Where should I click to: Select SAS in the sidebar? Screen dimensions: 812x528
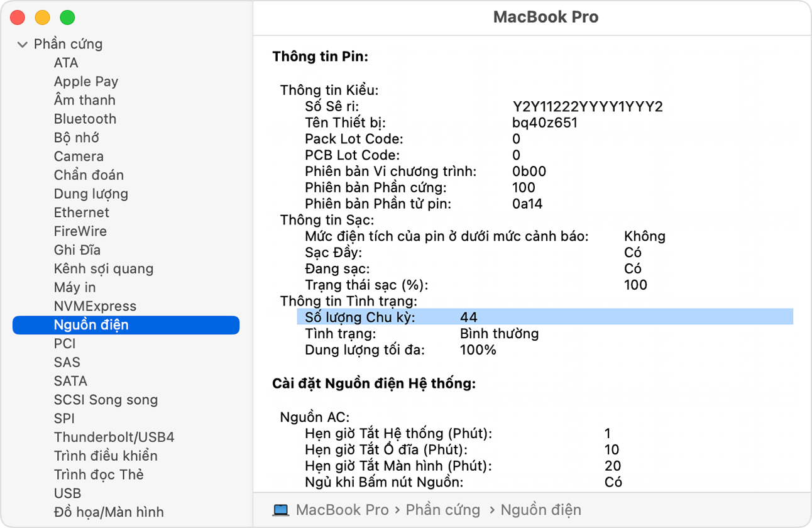click(x=67, y=362)
